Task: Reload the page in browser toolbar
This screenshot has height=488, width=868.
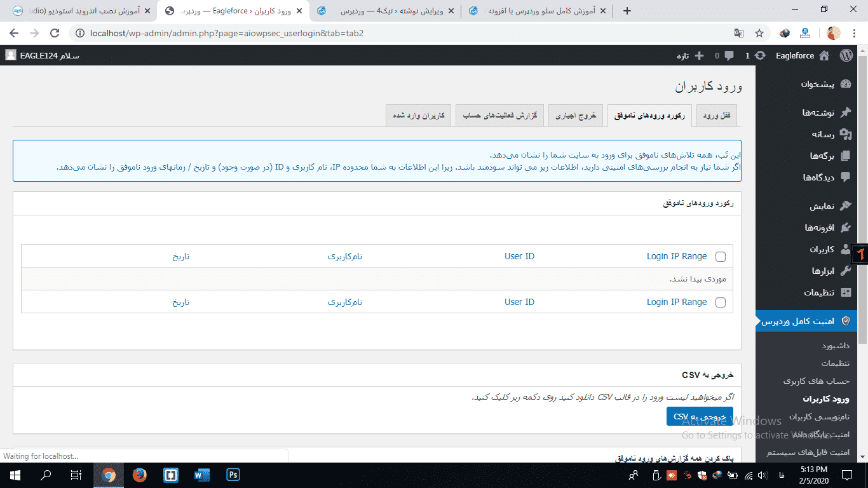Action: click(55, 33)
